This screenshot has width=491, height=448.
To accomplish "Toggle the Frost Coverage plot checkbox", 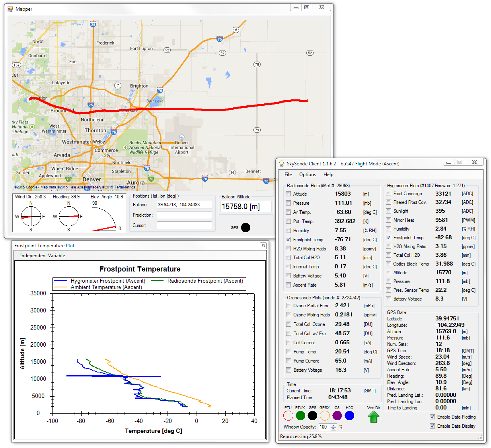I will [388, 194].
